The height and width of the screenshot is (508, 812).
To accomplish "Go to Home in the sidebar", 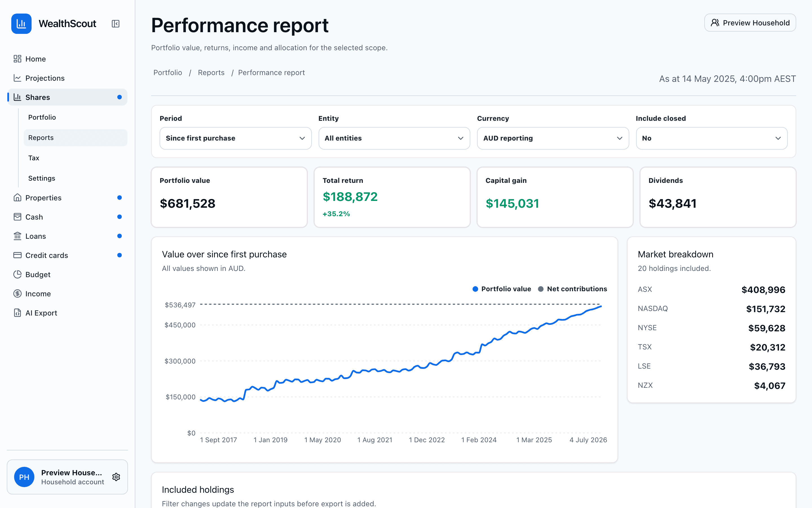I will click(67, 59).
